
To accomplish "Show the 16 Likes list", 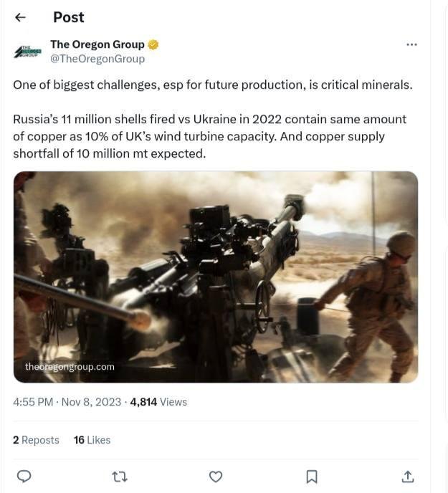I will click(92, 440).
